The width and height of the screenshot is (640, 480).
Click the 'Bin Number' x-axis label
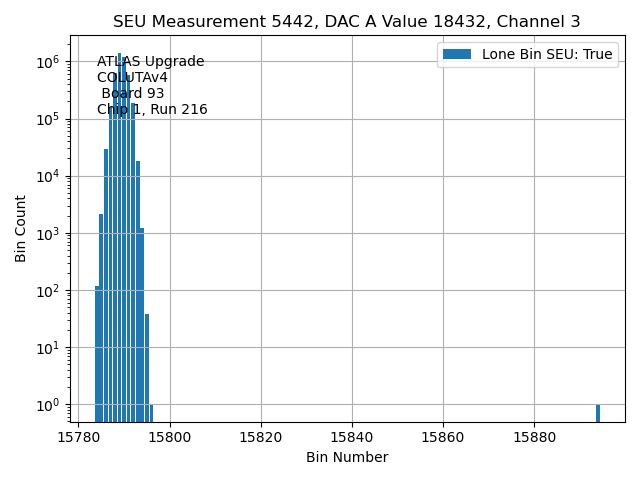click(346, 457)
